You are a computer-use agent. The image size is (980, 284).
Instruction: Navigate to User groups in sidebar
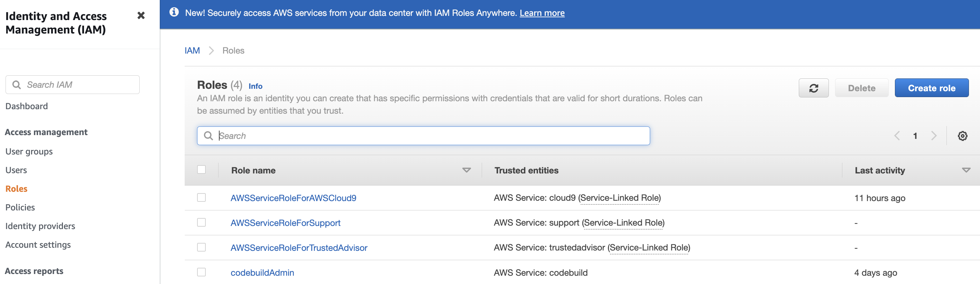[29, 151]
